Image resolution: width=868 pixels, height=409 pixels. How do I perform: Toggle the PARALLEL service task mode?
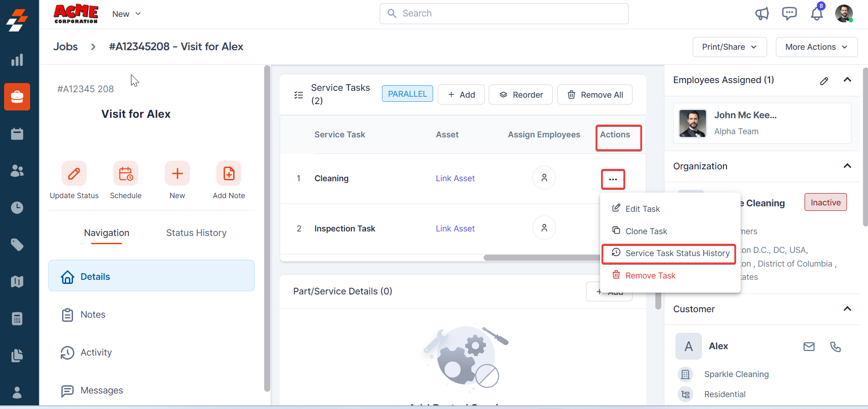407,94
